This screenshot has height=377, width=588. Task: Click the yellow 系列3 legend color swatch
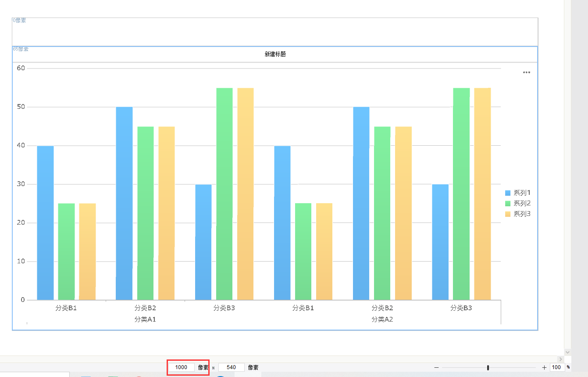pyautogui.click(x=508, y=214)
